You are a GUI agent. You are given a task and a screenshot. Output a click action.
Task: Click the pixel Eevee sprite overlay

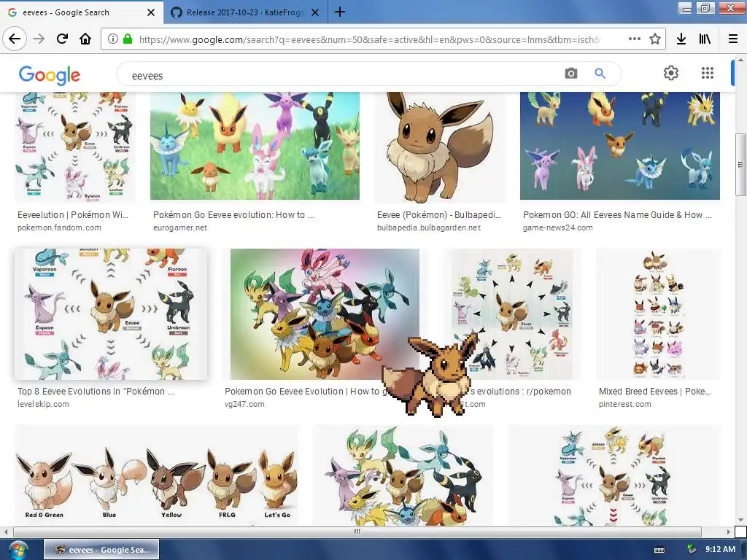(x=431, y=376)
